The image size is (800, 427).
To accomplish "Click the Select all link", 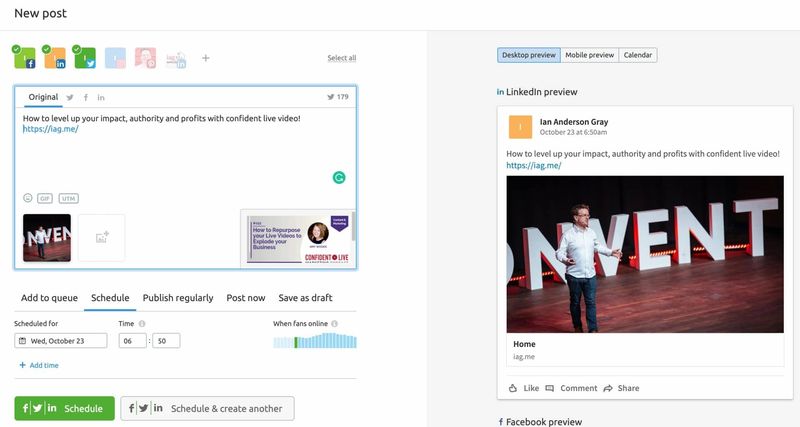I will 342,58.
